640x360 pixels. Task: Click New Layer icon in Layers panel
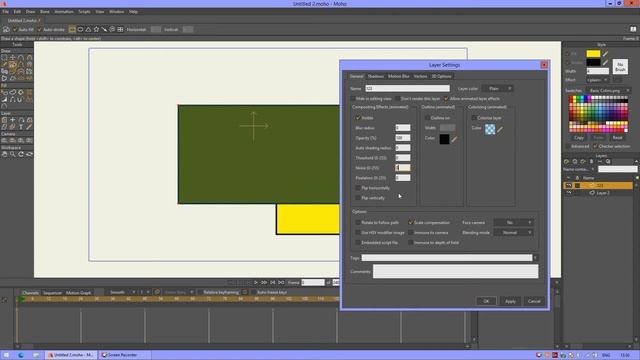point(567,162)
